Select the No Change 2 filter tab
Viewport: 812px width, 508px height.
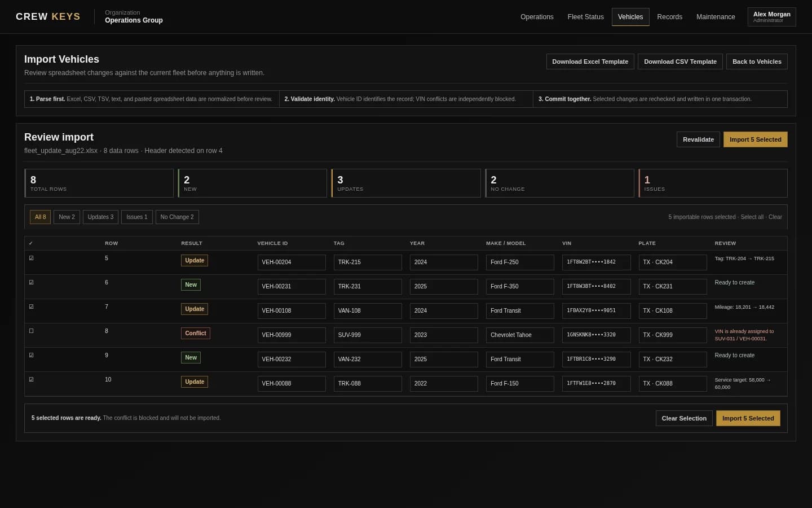(177, 217)
